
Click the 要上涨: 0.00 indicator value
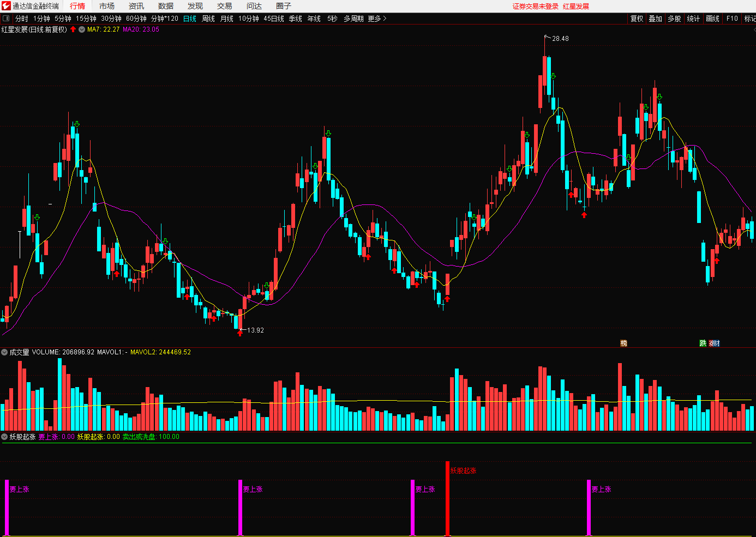(x=57, y=437)
